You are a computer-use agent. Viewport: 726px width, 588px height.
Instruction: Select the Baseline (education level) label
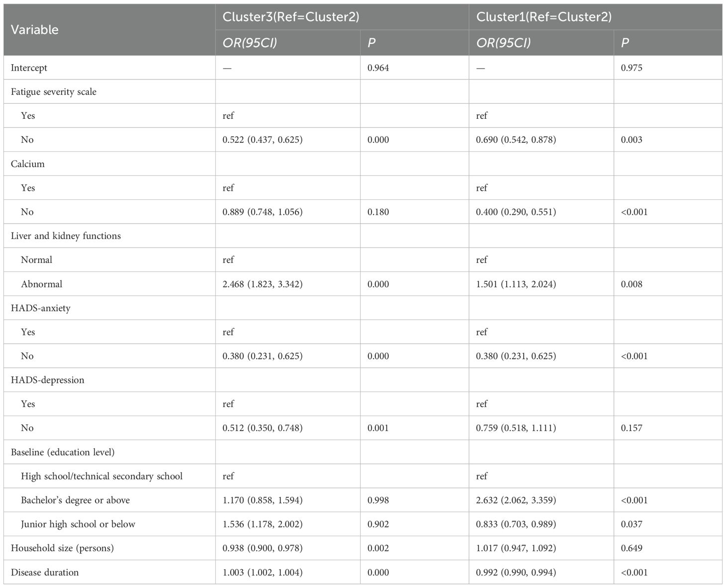(63, 452)
